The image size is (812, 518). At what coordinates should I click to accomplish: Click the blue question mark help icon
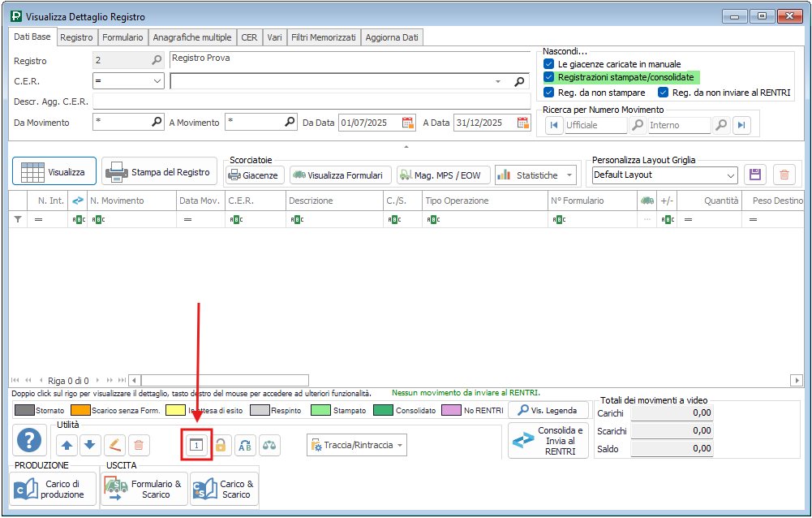29,441
